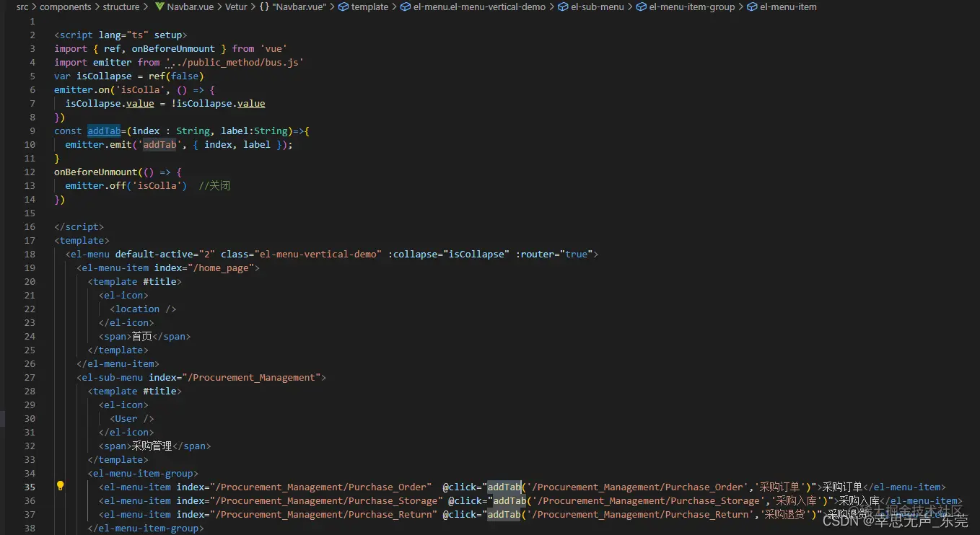Click 'emitter.emit' on line 10
Screen dimensions: 980x535
click(98, 144)
